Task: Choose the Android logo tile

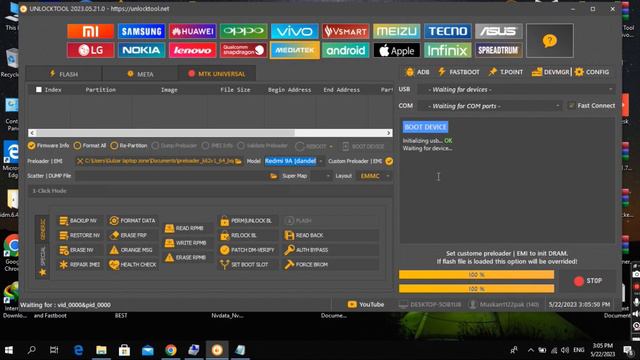Action: pos(345,50)
